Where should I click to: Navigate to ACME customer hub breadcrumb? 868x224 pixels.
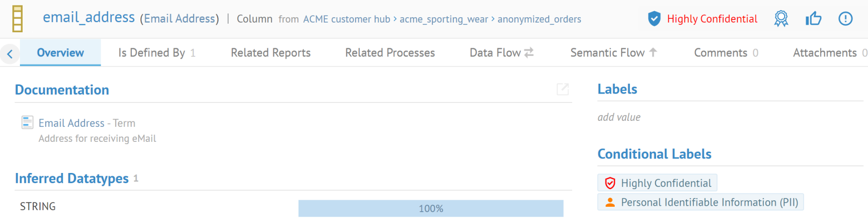pos(346,19)
